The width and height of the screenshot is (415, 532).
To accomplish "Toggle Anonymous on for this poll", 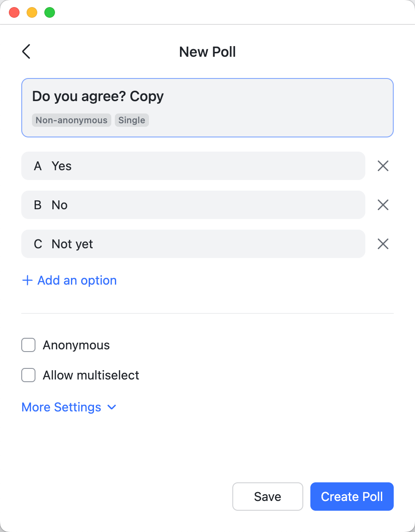I will (28, 345).
